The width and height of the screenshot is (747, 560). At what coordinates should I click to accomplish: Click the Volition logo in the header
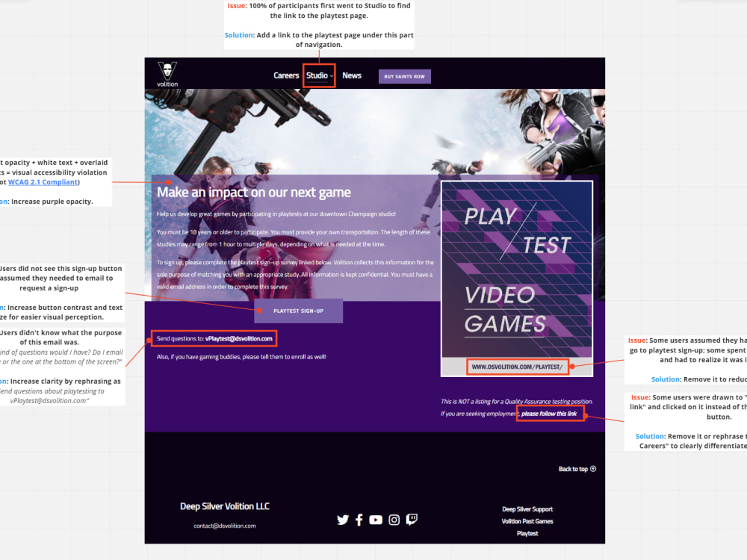[x=167, y=74]
